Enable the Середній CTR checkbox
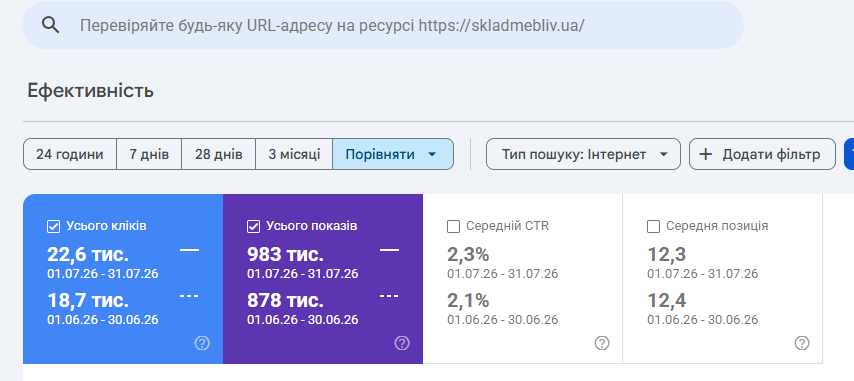This screenshot has height=381, width=854. [453, 226]
